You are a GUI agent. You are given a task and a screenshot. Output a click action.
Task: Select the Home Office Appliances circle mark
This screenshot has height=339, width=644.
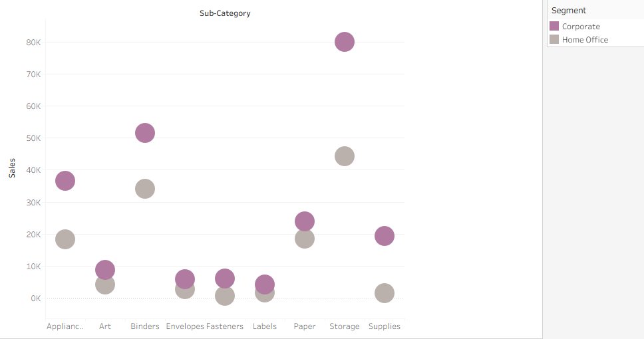point(65,239)
